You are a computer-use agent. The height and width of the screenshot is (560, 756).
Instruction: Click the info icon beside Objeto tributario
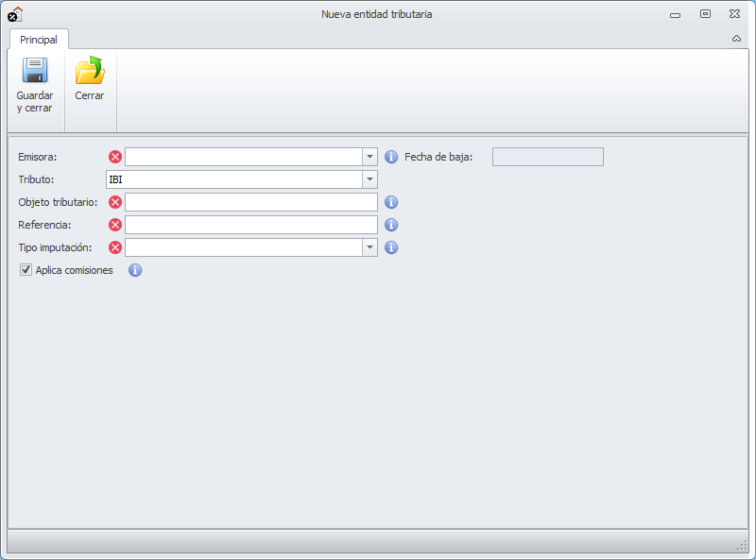click(x=391, y=202)
